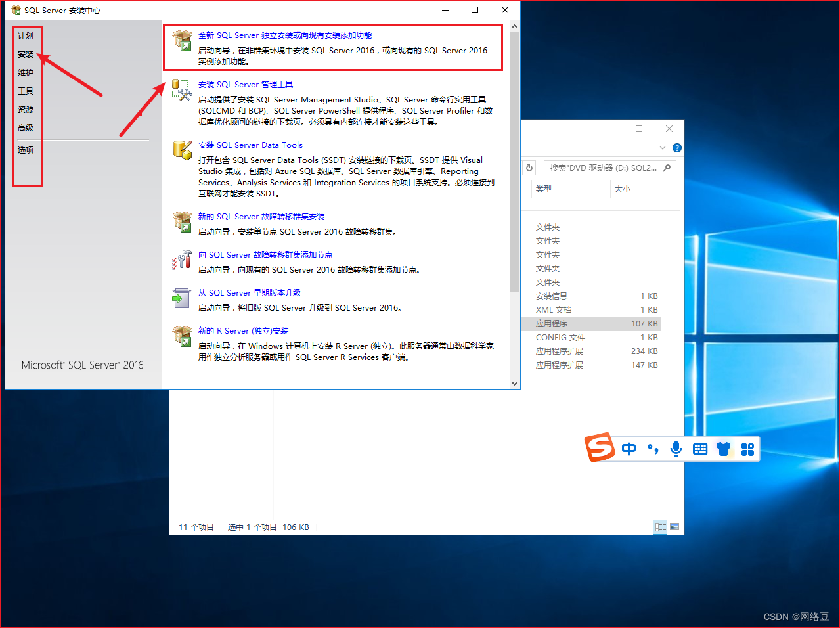
Task: Select 工具 in the left sidebar
Action: tap(26, 91)
